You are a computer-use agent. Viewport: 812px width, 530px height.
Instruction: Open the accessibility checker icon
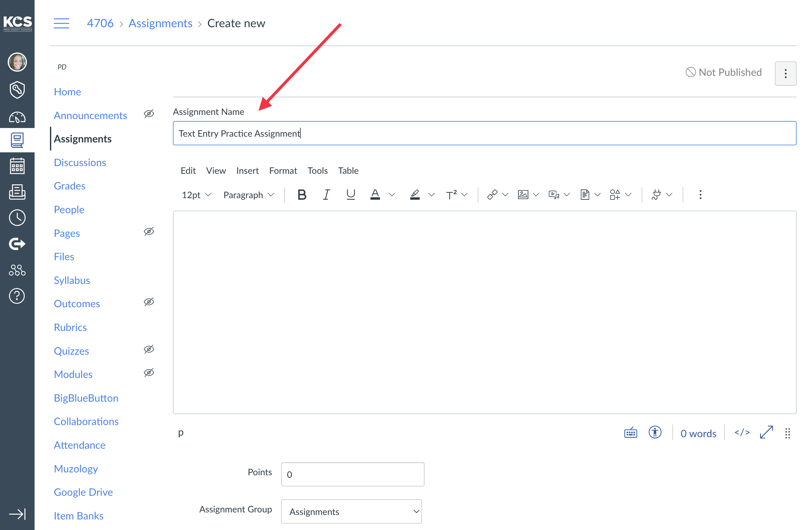(x=655, y=432)
